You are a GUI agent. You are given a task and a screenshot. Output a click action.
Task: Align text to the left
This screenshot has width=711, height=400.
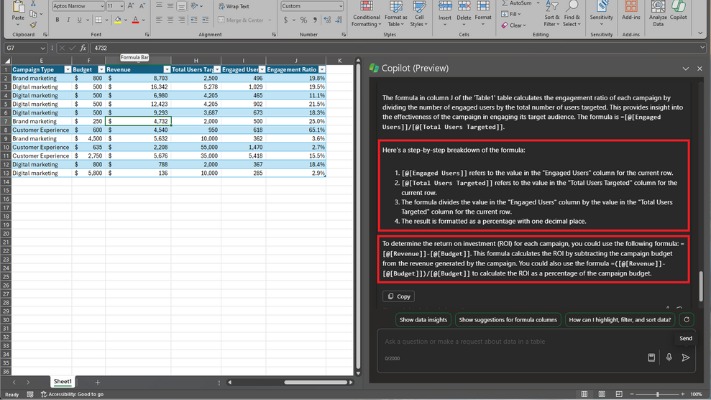pyautogui.click(x=159, y=20)
